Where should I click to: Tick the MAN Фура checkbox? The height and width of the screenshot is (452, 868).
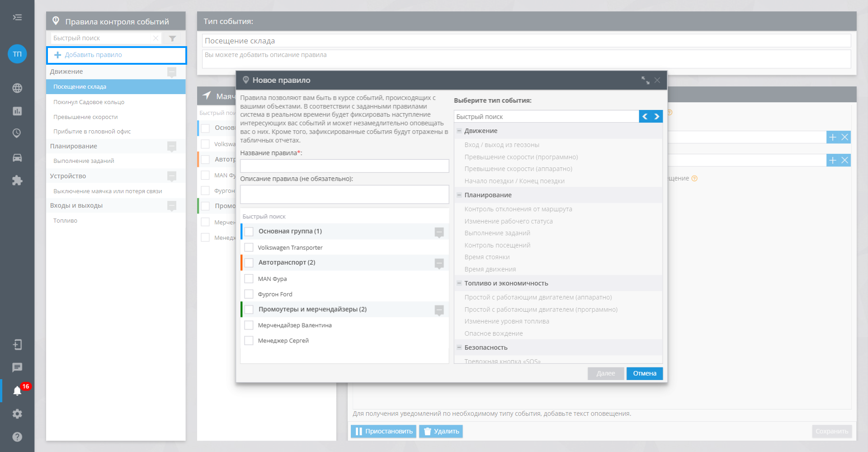click(249, 279)
